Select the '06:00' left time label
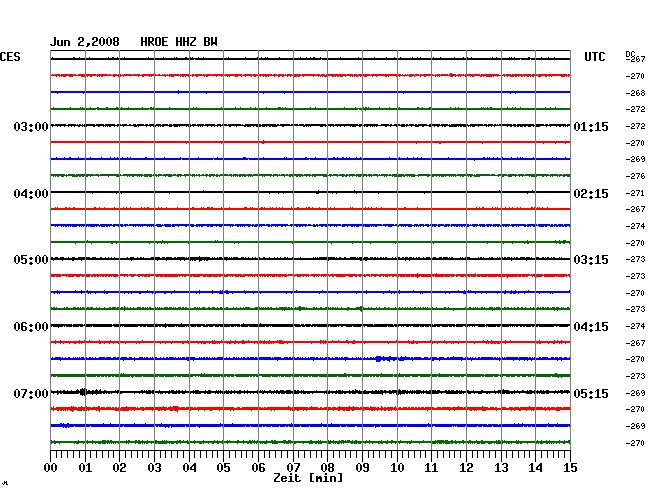The image size is (650, 494). (x=31, y=327)
